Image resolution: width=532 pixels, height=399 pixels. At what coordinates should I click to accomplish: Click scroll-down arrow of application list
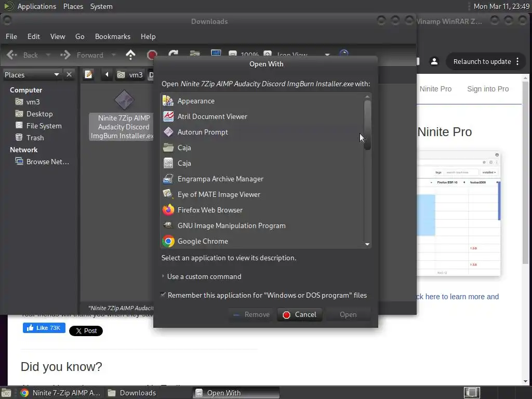pyautogui.click(x=367, y=244)
